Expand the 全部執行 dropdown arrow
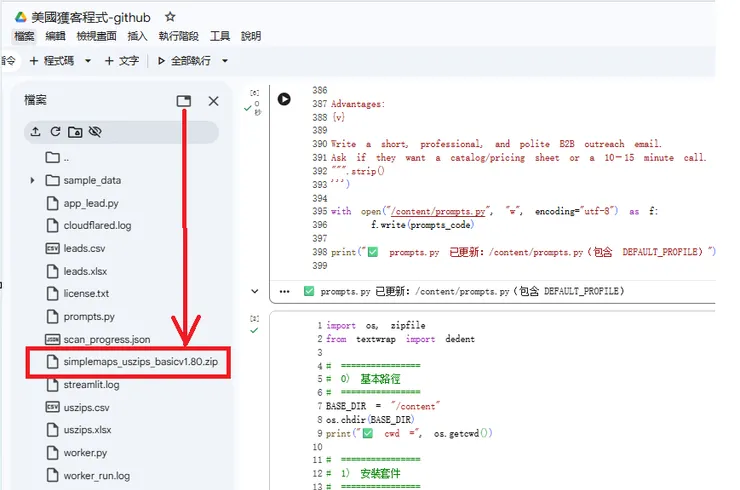Viewport: 740px width, 490px height. (x=225, y=61)
